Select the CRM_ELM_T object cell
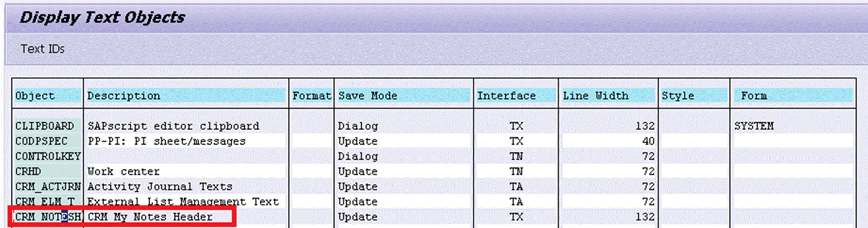 click(x=48, y=202)
